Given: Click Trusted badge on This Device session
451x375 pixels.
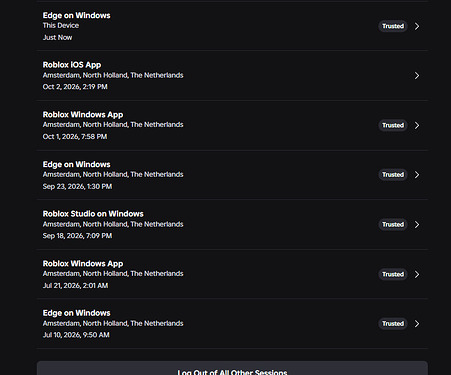Looking at the screenshot, I should click(x=393, y=26).
